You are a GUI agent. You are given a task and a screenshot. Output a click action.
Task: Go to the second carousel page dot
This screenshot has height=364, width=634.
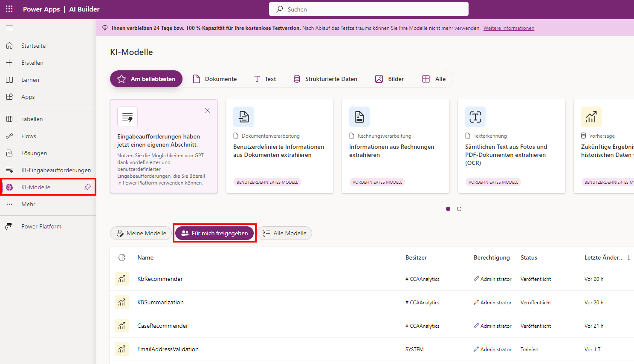click(x=459, y=209)
